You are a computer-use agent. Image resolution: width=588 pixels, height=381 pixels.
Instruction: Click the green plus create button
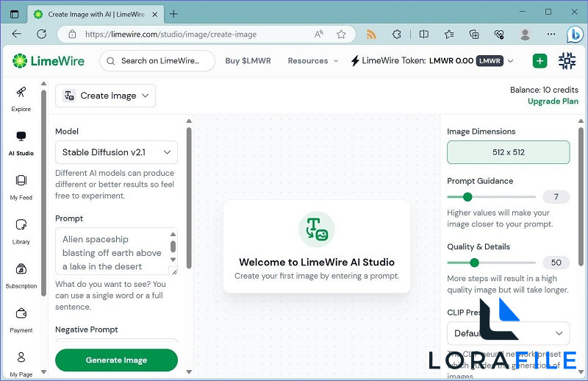click(539, 61)
